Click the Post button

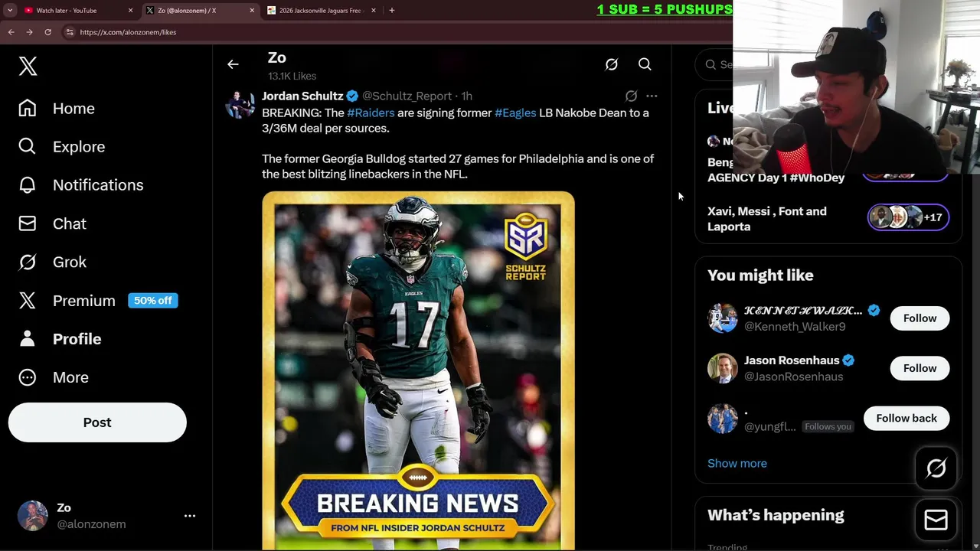point(97,422)
